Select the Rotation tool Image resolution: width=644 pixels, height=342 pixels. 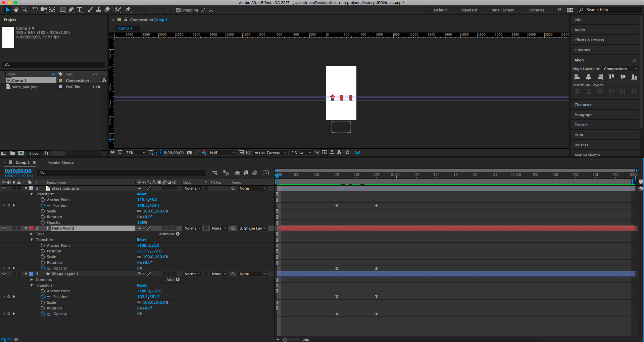click(35, 10)
